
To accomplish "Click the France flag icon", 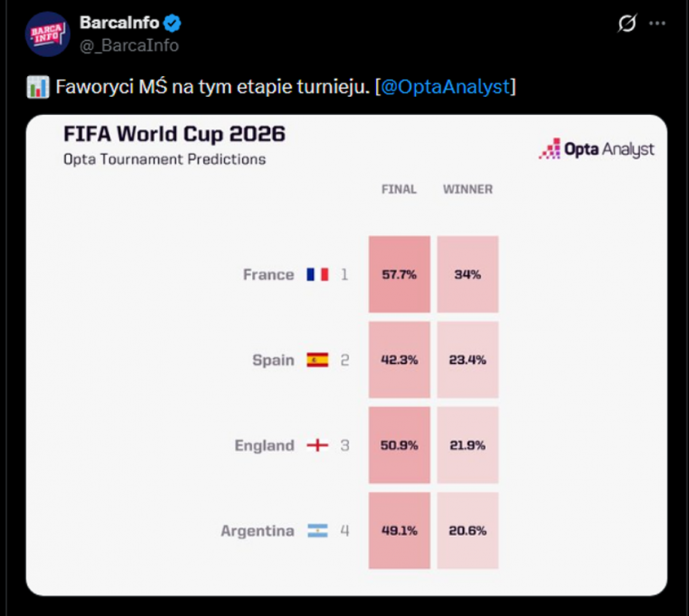I will click(x=317, y=274).
